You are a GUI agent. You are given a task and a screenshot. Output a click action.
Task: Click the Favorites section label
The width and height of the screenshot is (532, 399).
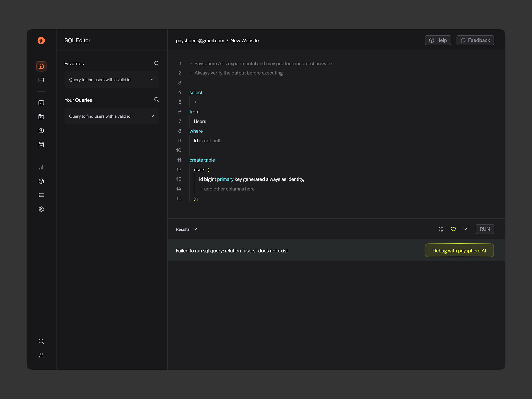point(74,63)
